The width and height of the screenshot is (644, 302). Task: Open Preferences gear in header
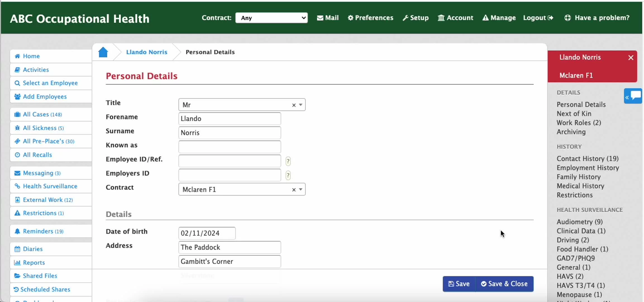click(x=370, y=18)
